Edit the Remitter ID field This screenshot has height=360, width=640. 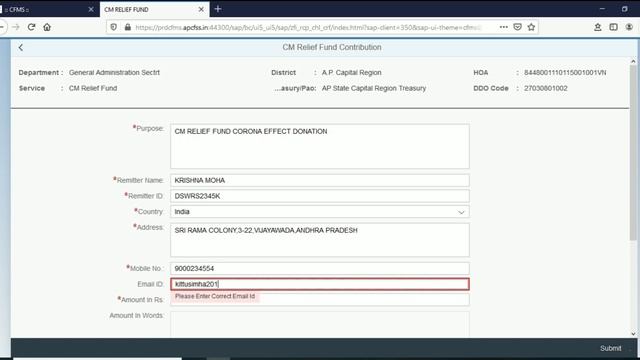pyautogui.click(x=320, y=196)
